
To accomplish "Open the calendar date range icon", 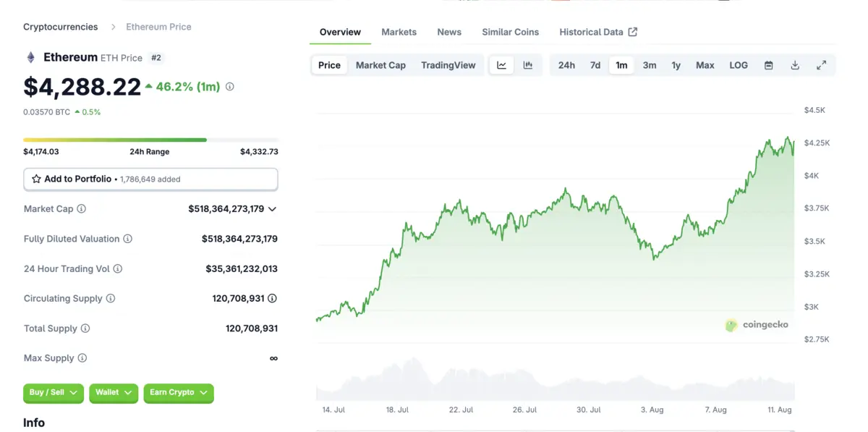I will 768,64.
